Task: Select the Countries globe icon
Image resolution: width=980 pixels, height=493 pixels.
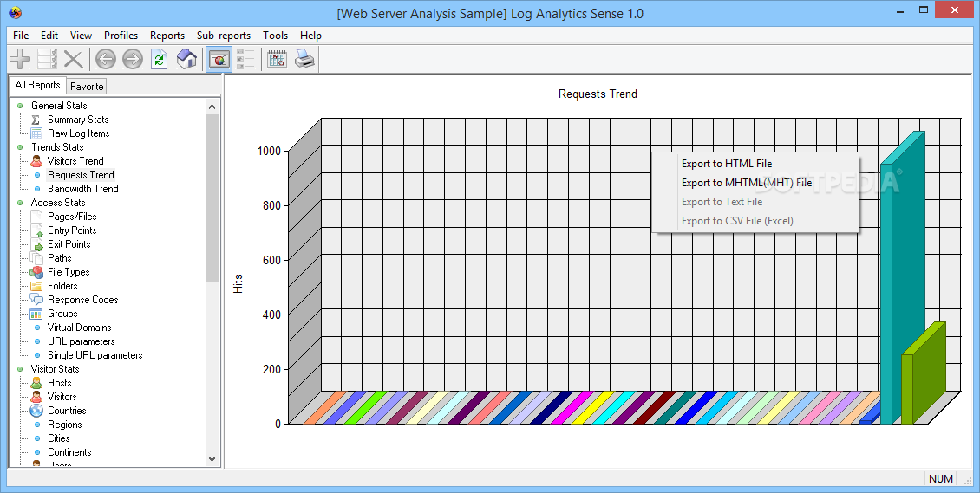Action: pos(36,411)
